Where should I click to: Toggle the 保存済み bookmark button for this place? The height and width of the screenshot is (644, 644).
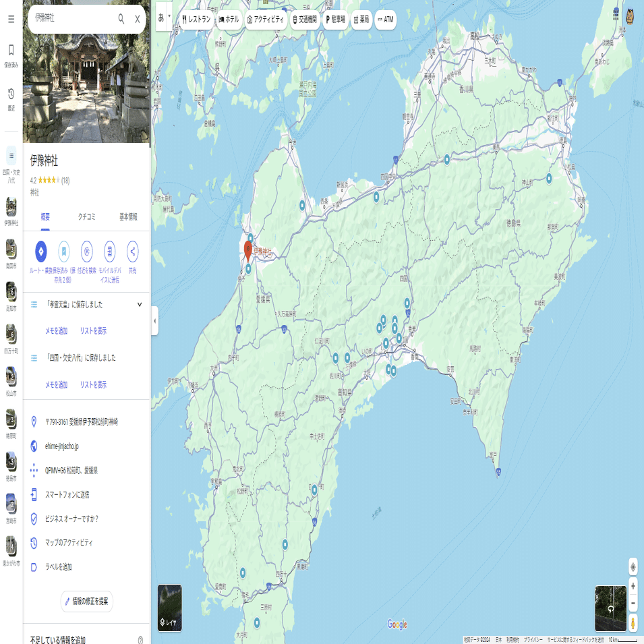(63, 252)
